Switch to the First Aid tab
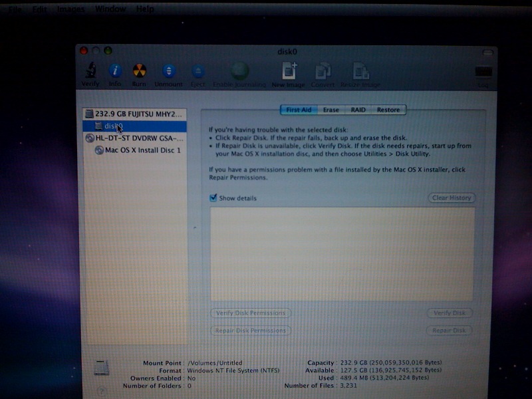This screenshot has width=532, height=399. [299, 110]
